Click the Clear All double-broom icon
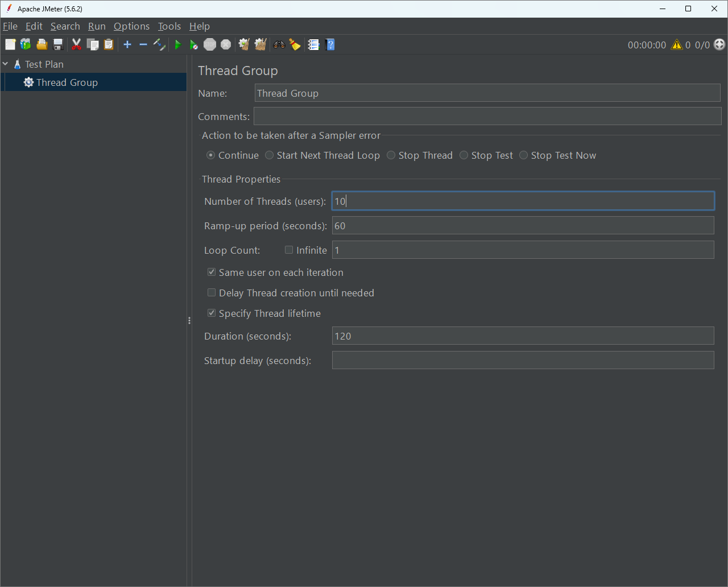728x587 pixels. coord(260,44)
